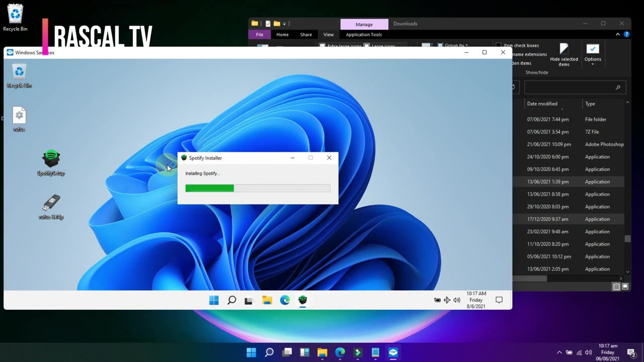This screenshot has height=362, width=644.
Task: Switch to Large icons view in File Explorer status bar
Action: (625, 287)
